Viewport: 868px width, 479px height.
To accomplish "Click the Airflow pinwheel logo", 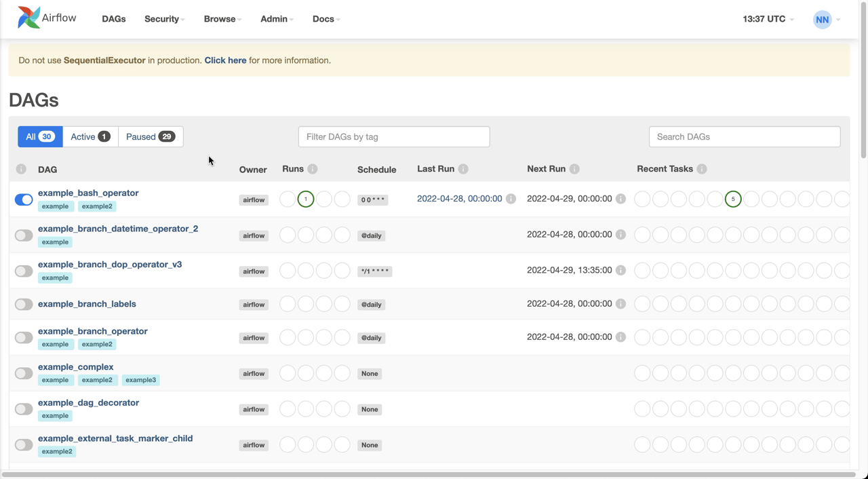I will tap(29, 18).
